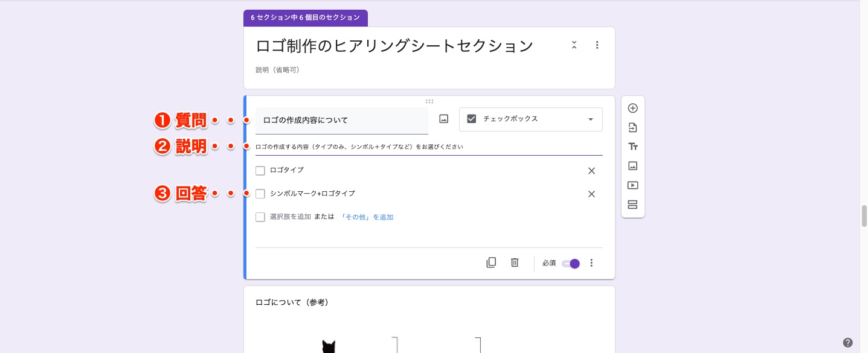Duplicate this question

click(491, 262)
